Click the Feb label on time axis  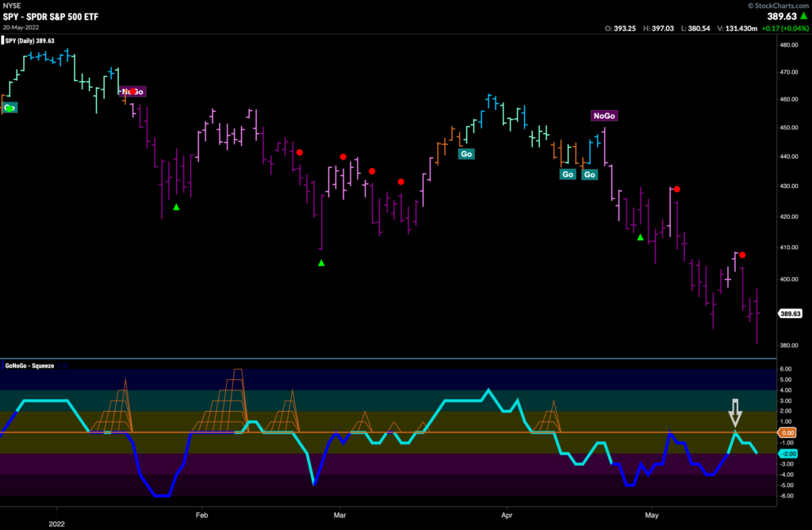point(201,515)
